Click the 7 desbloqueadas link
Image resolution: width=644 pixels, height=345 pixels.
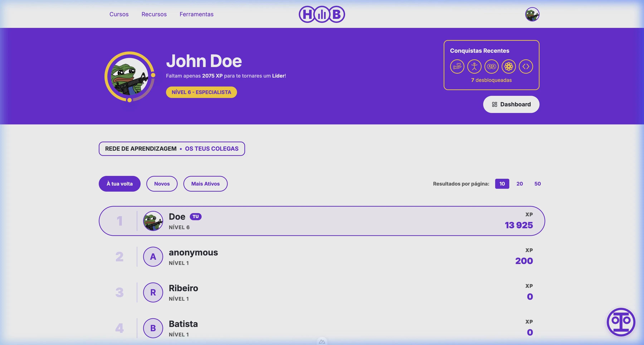click(x=491, y=80)
